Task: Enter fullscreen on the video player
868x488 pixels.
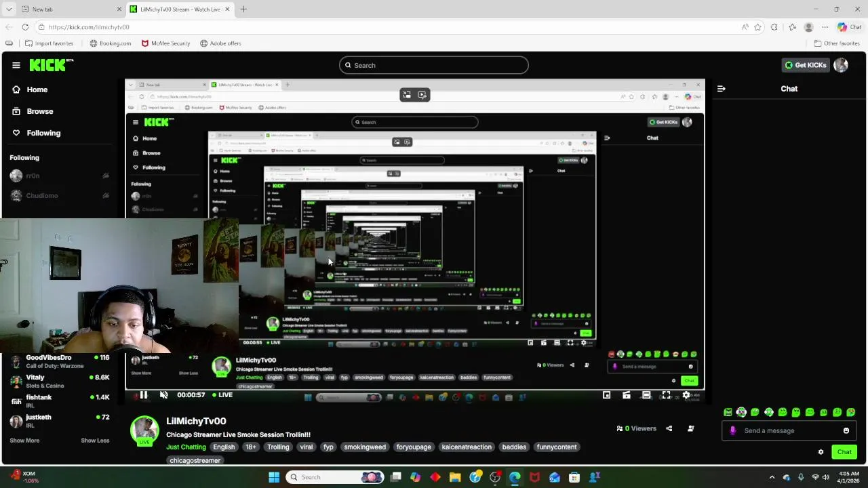Action: click(x=666, y=395)
